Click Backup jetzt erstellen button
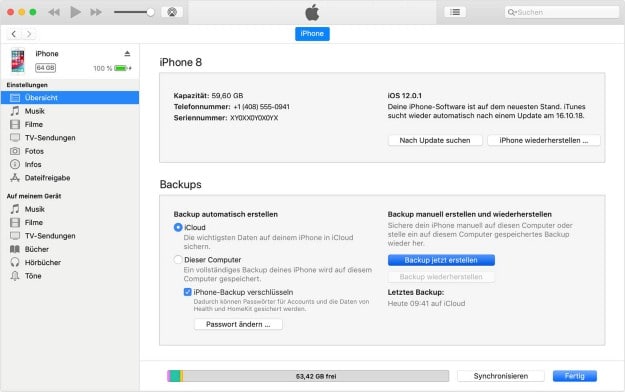 (x=441, y=260)
